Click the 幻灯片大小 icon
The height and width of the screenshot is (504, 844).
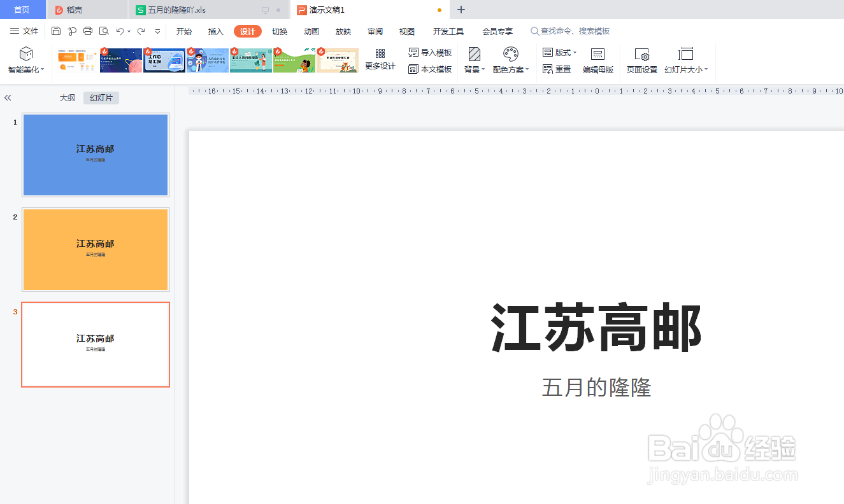[686, 54]
